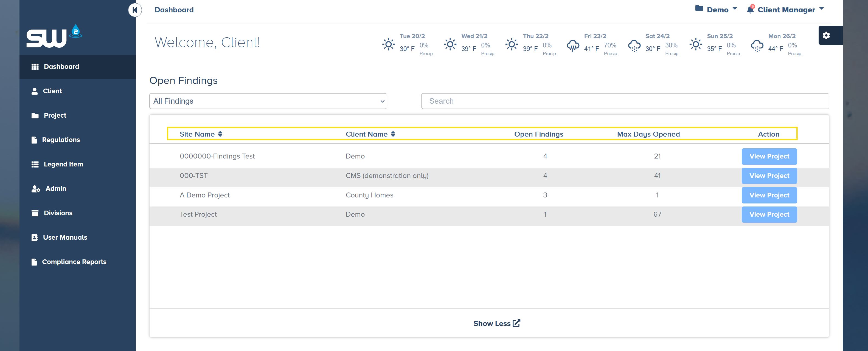The image size is (868, 351).
Task: Click the Show Less link
Action: pos(491,323)
